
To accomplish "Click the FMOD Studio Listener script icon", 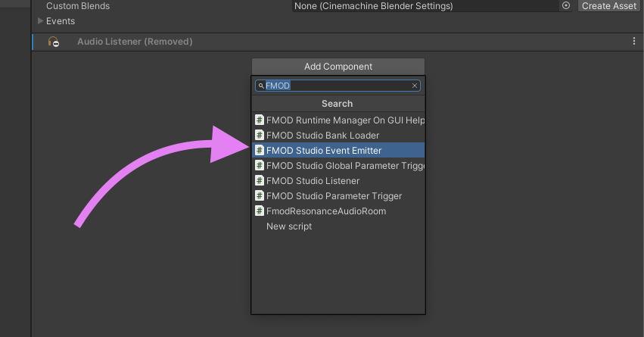I will [x=260, y=181].
